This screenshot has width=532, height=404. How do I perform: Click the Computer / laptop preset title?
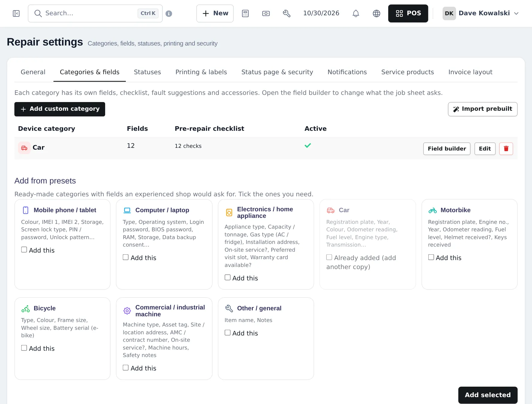coord(162,210)
